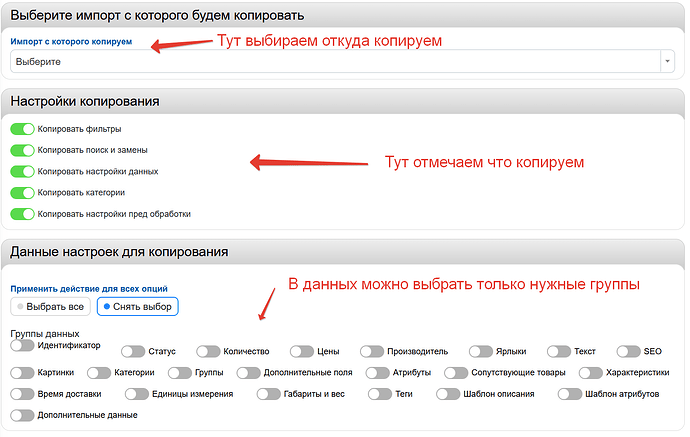Viewport: 690px width, 437px height.
Task: Enable the 'Дополнительные данные' toggle
Action: (22, 415)
